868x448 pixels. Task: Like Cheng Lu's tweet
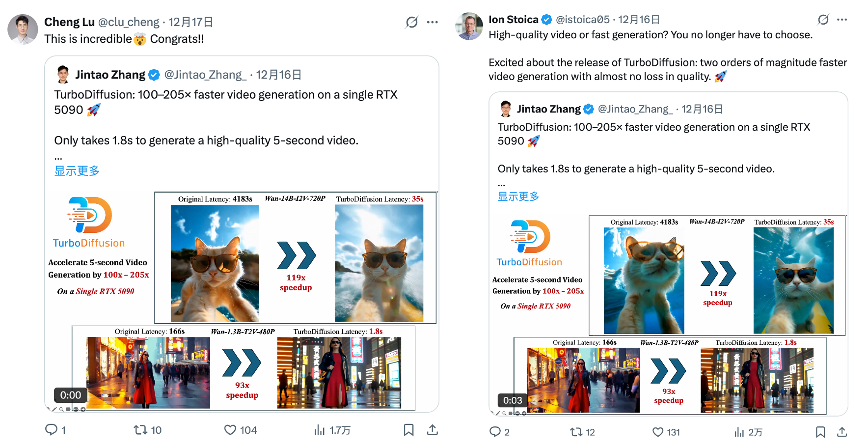click(x=230, y=430)
